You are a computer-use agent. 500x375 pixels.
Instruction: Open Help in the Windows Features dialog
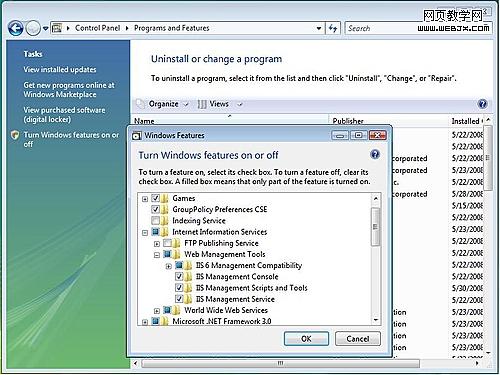(x=375, y=154)
